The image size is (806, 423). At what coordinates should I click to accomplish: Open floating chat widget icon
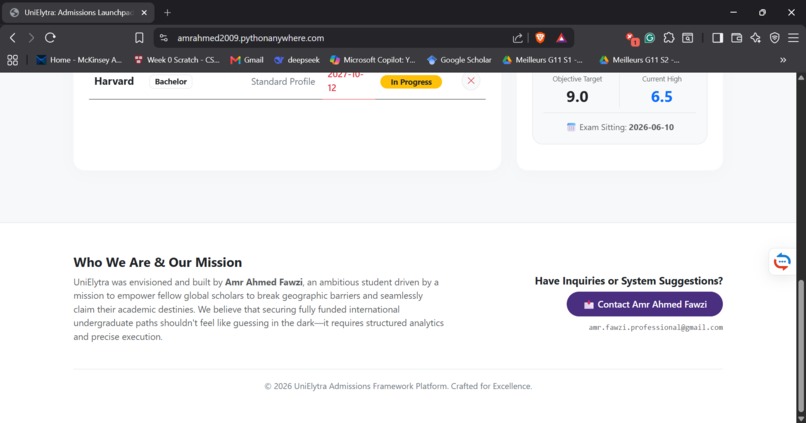point(782,261)
